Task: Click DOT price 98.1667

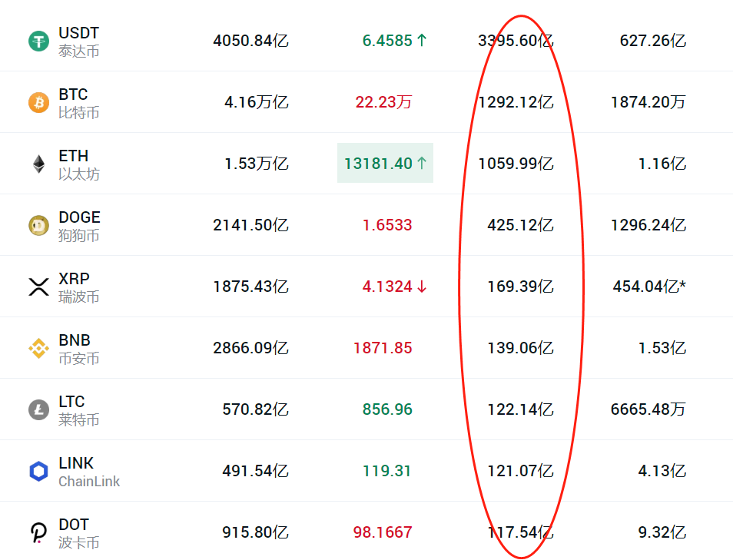Action: coord(383,532)
